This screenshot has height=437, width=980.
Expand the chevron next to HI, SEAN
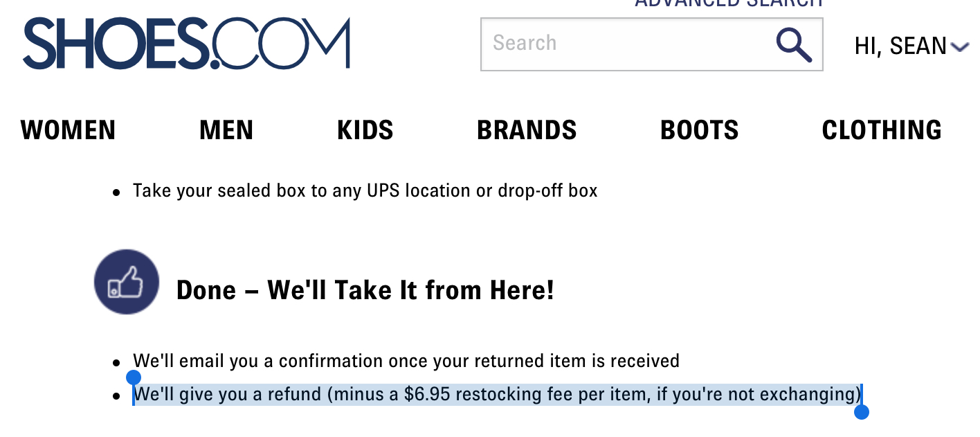tap(960, 47)
